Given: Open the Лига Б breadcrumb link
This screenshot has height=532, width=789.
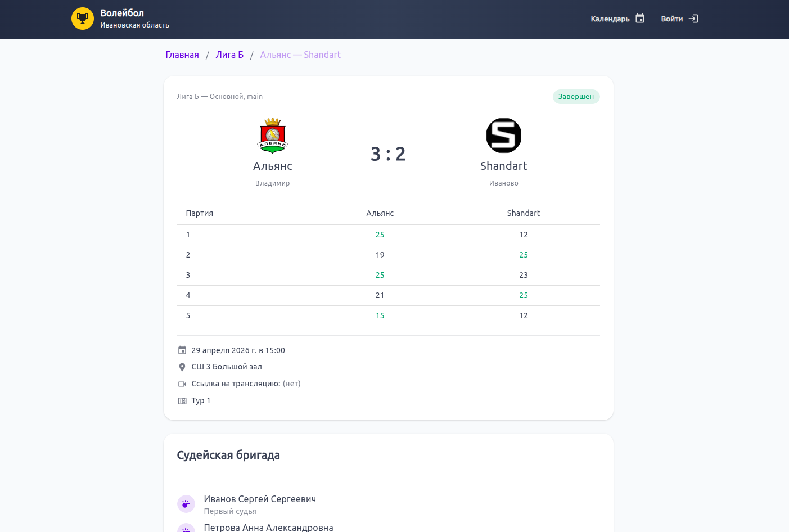Looking at the screenshot, I should tap(229, 55).
